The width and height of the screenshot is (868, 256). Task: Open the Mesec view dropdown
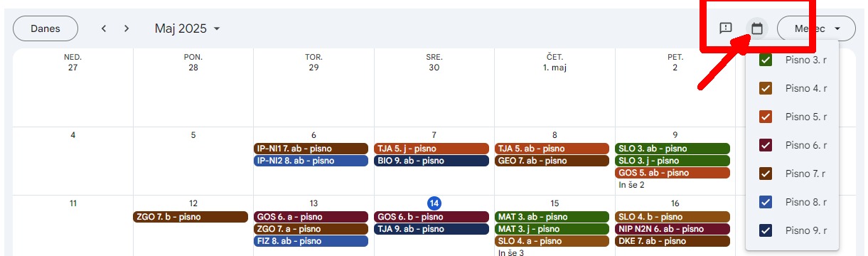click(815, 28)
